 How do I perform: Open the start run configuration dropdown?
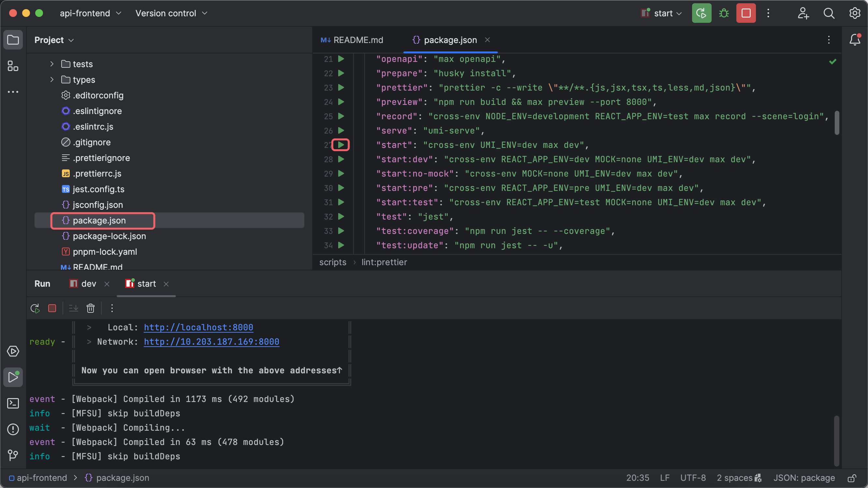point(661,13)
